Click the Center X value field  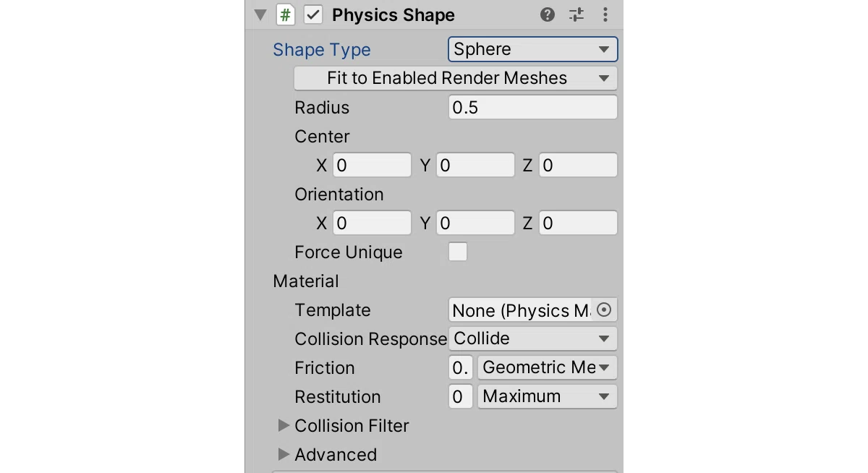[x=372, y=165]
